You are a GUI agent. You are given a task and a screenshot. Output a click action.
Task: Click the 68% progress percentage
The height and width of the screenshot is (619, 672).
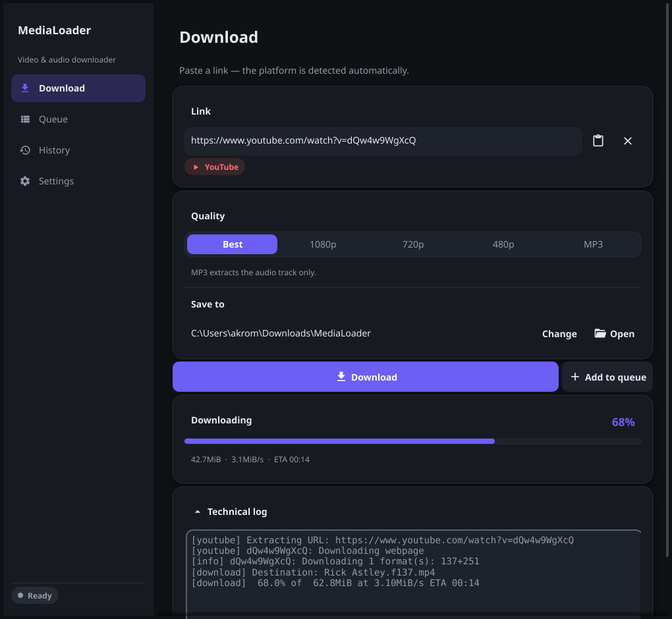coord(623,422)
